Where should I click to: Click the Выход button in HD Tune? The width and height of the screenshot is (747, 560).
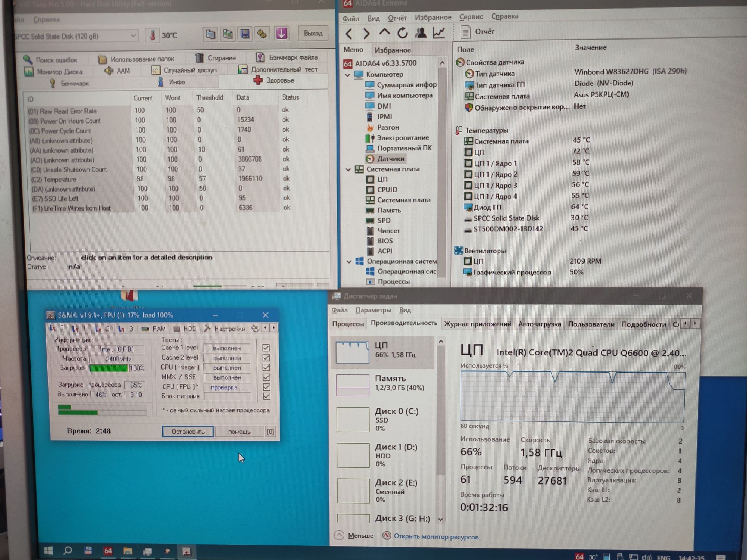coord(313,33)
